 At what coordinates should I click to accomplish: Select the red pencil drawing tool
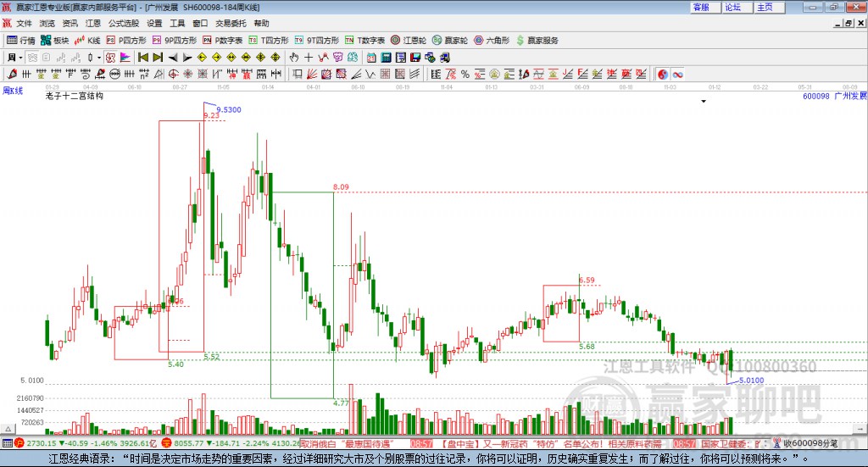coord(12,74)
